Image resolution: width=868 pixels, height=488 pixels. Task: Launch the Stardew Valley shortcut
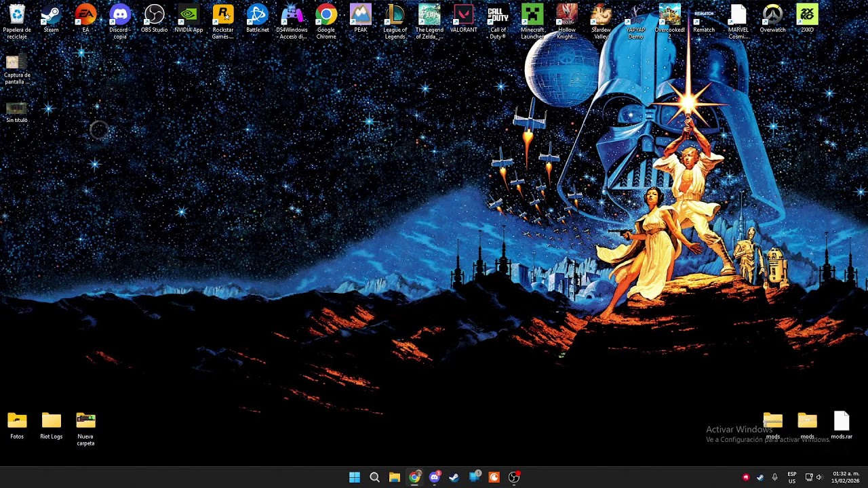(601, 22)
